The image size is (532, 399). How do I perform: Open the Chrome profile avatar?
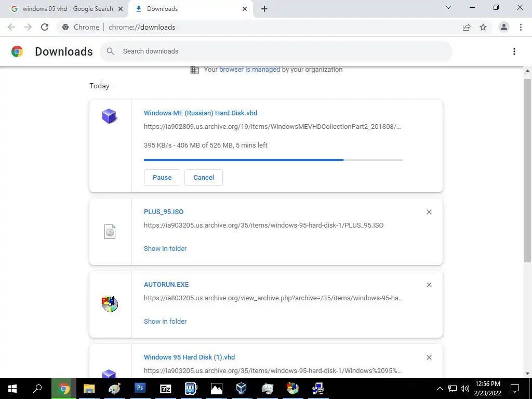coord(504,27)
